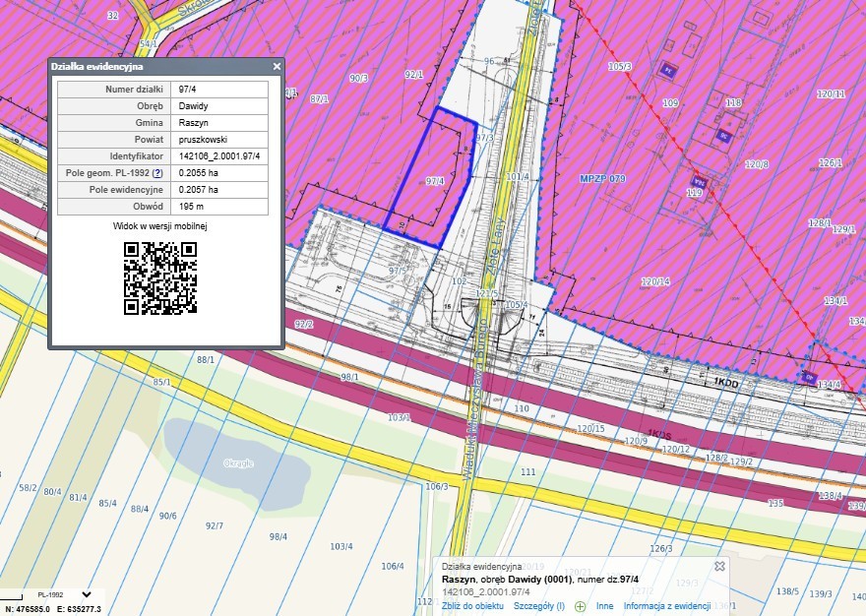This screenshot has height=616, width=866.
Task: Click the Zbliż do obiektu link
Action: pos(472,606)
